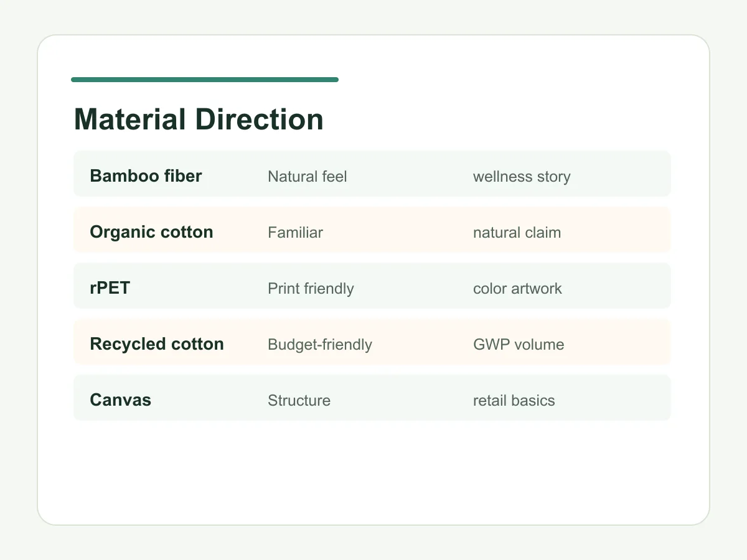This screenshot has width=747, height=560.
Task: Select the 'Material Direction' heading
Action: tap(199, 119)
